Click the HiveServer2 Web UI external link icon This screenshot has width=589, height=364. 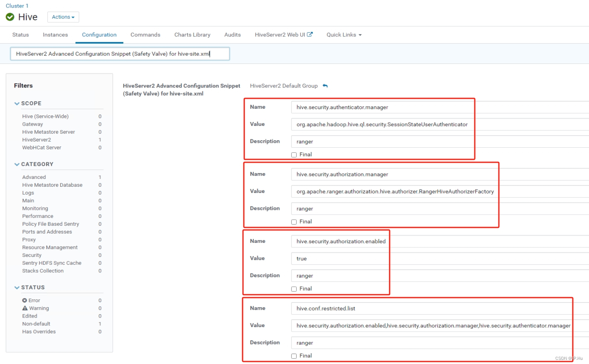point(310,34)
